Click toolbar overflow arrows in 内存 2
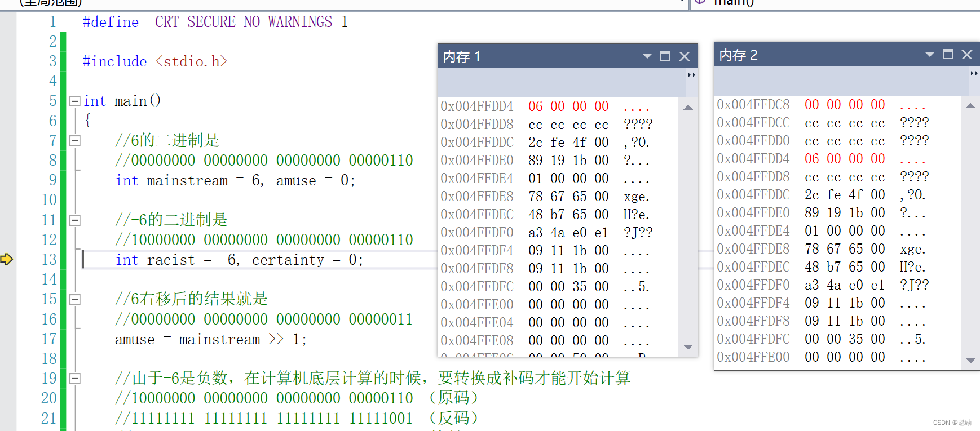Viewport: 980px width, 431px height. click(974, 73)
